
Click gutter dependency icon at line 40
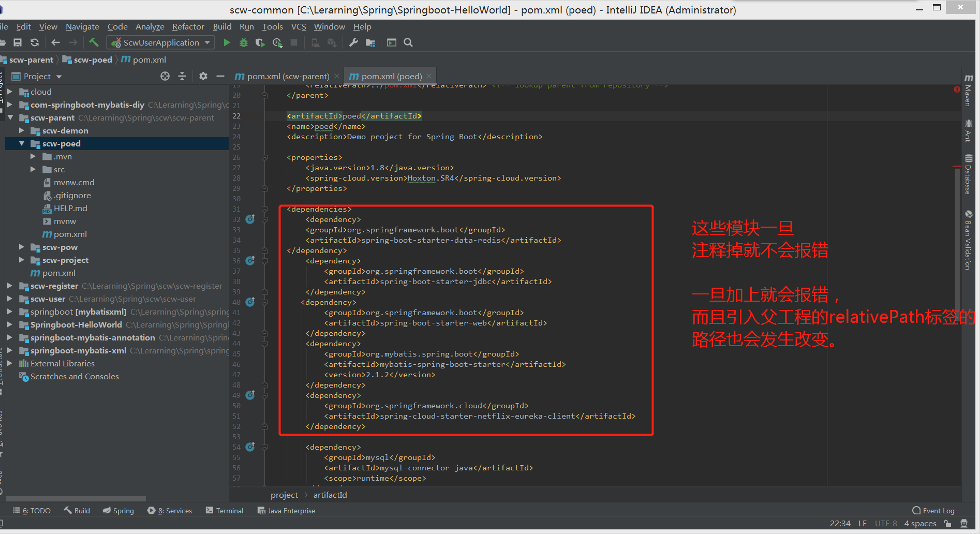[250, 302]
